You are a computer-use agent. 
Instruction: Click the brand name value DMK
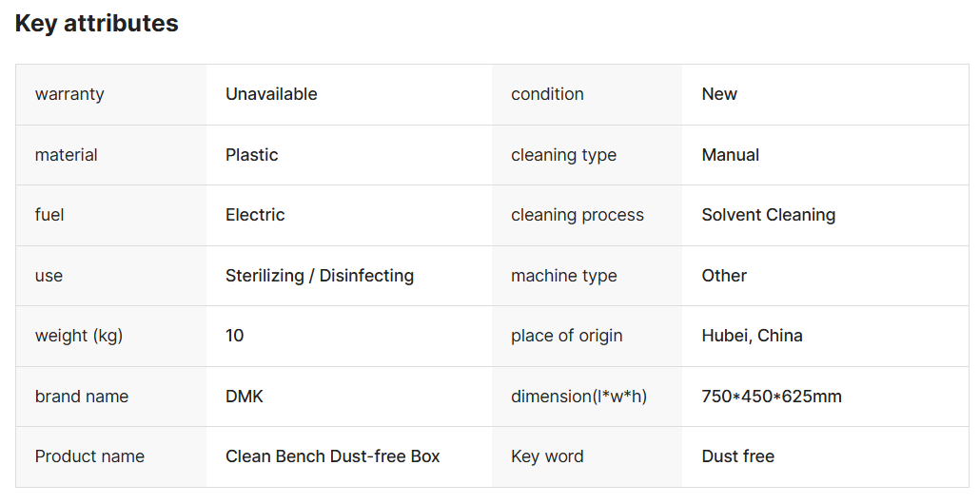245,397
